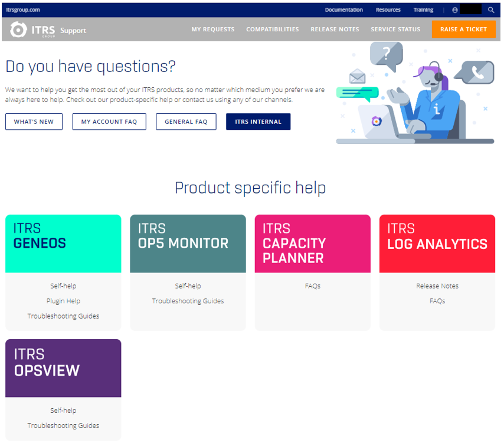Open Documentation in top bar
Image resolution: width=504 pixels, height=443 pixels.
point(343,9)
